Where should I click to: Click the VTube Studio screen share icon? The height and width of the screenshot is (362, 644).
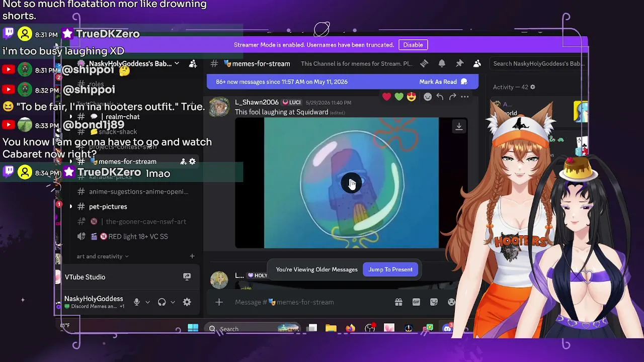(187, 277)
